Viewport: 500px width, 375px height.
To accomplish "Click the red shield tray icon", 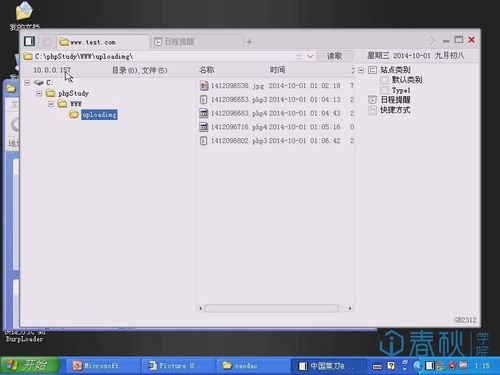I will [x=452, y=366].
